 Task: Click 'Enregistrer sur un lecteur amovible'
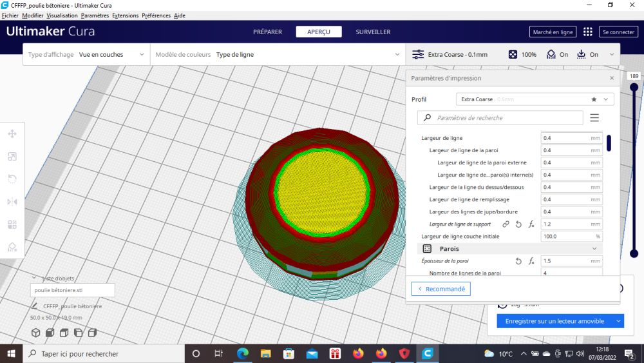click(x=554, y=320)
